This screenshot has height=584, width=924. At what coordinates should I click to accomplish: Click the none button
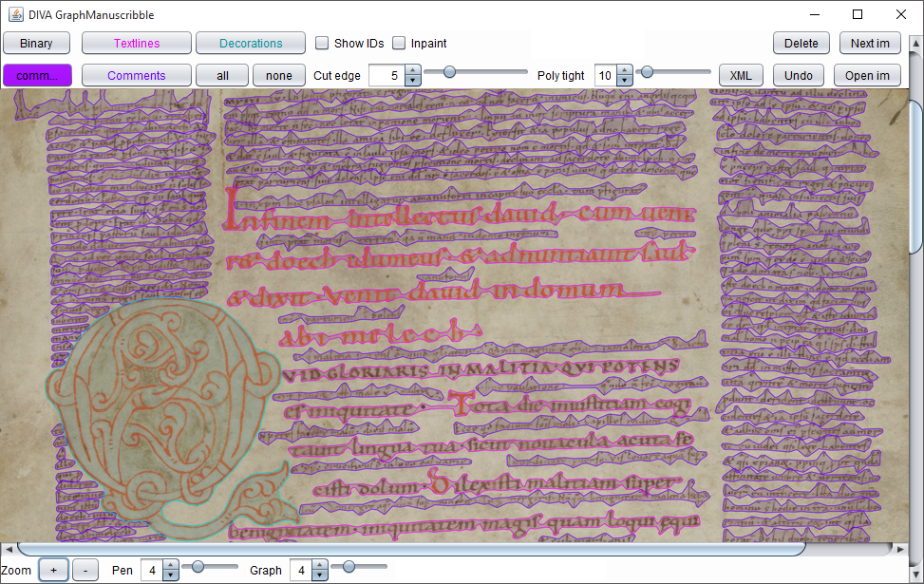click(x=279, y=75)
